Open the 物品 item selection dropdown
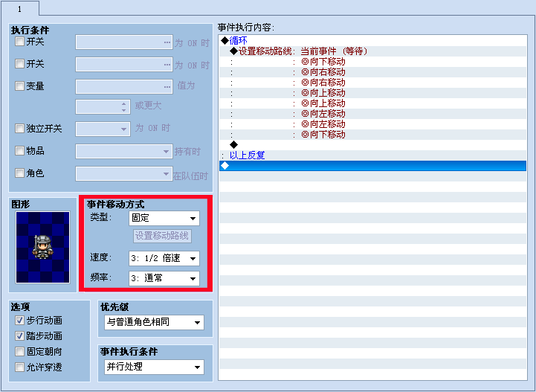This screenshot has height=392, width=536. 124,151
